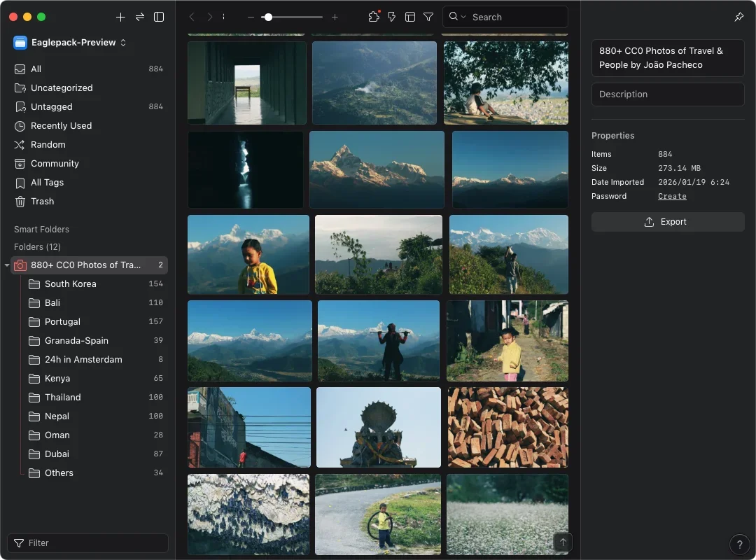Open the Nepal folder
This screenshot has width=756, height=560.
57,416
